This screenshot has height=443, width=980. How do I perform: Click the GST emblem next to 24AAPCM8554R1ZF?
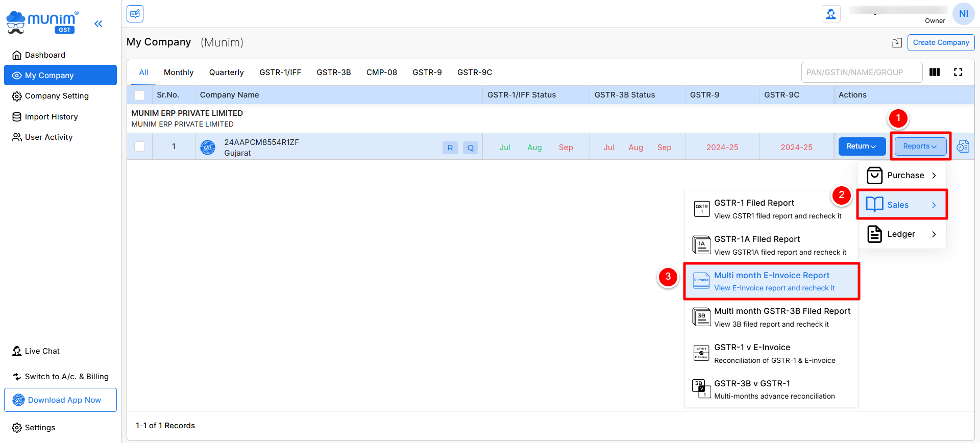(208, 147)
